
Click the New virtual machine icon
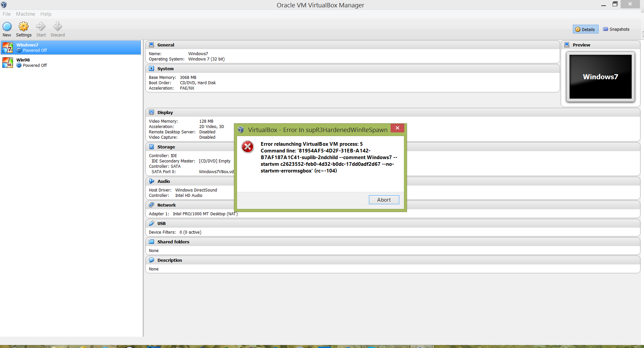[7, 27]
